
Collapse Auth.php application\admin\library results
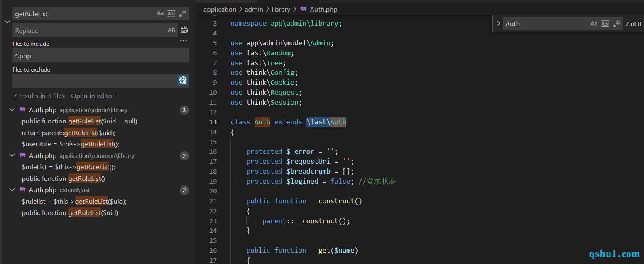12,110
